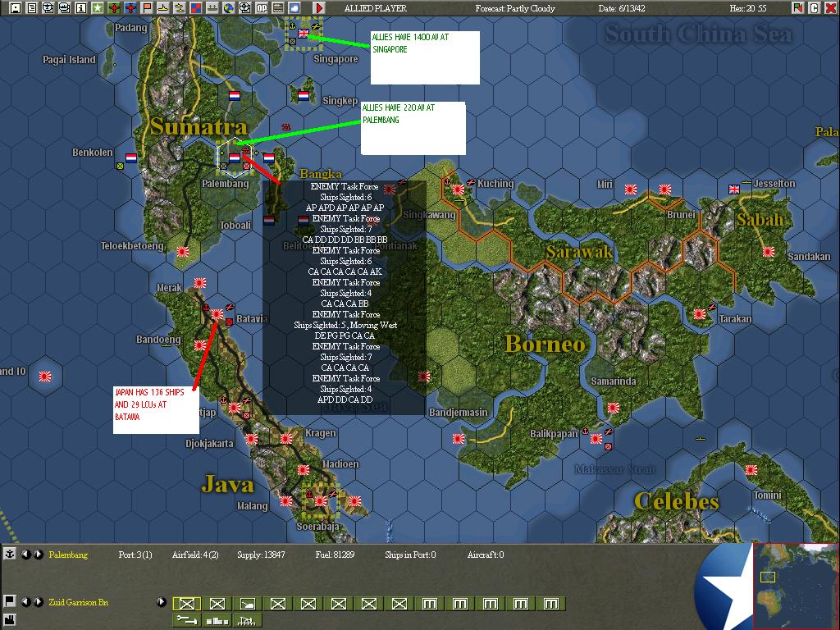Click the 'Port: 3(1)' value
Viewport: 840px width, 630px height.
pos(135,555)
